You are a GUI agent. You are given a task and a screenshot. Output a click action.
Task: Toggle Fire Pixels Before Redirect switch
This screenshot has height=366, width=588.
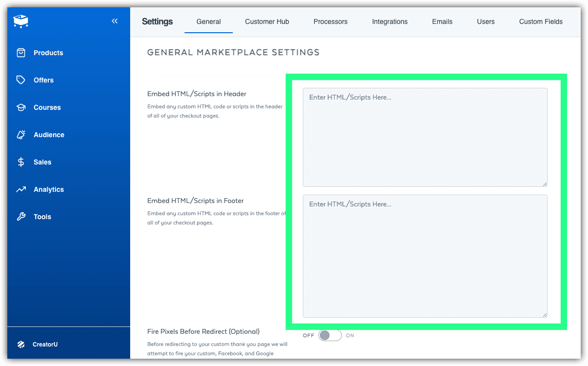click(x=330, y=335)
